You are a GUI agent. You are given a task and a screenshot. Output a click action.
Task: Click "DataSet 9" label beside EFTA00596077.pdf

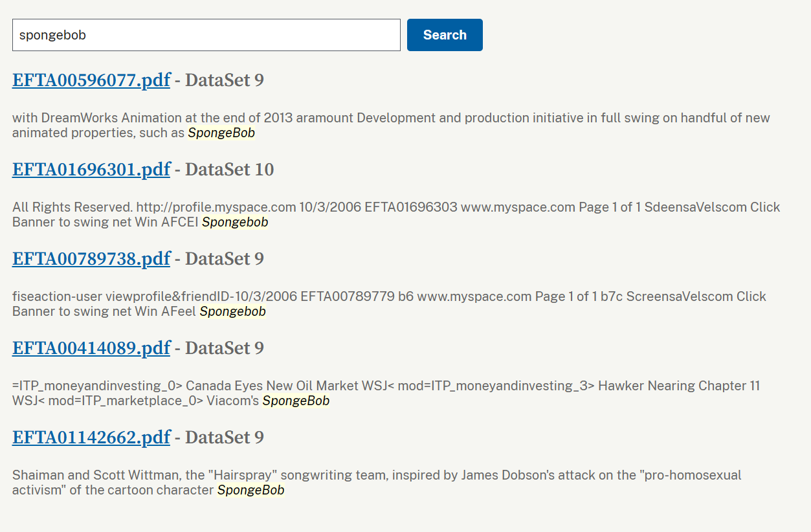[224, 80]
